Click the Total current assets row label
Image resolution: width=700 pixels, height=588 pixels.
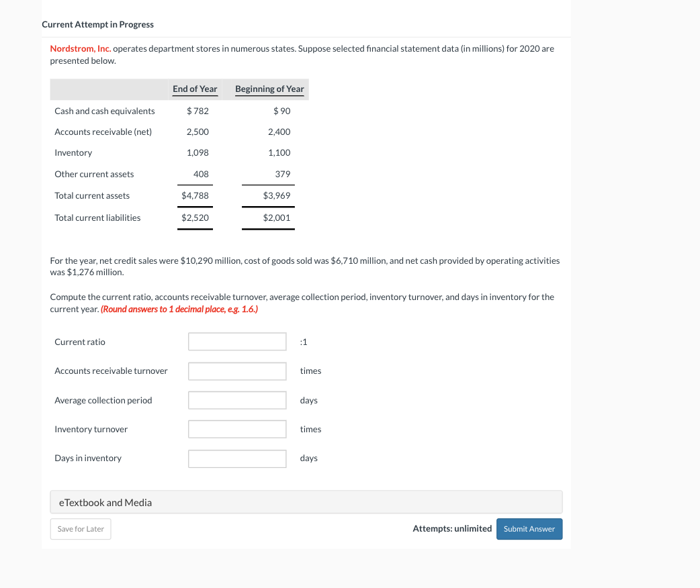point(92,195)
